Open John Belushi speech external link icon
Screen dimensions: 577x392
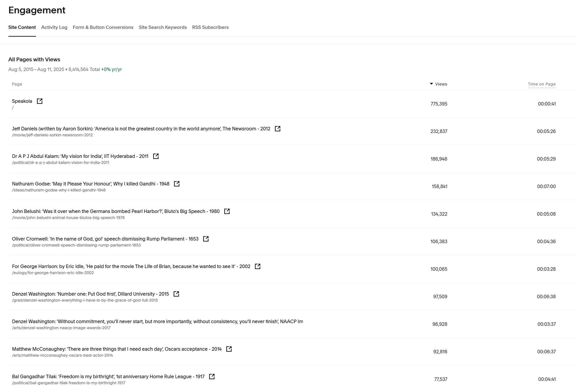(x=227, y=211)
